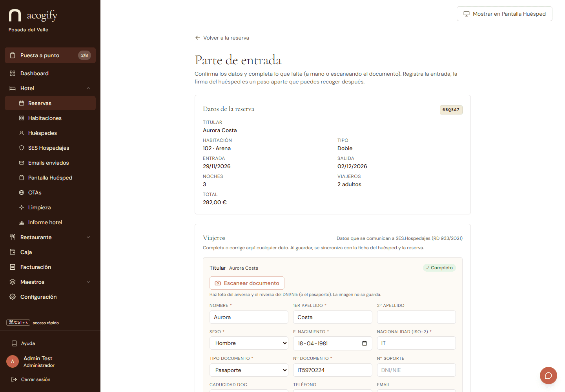Open Habitaciones in the sidebar
The width and height of the screenshot is (565, 392).
(50, 118)
